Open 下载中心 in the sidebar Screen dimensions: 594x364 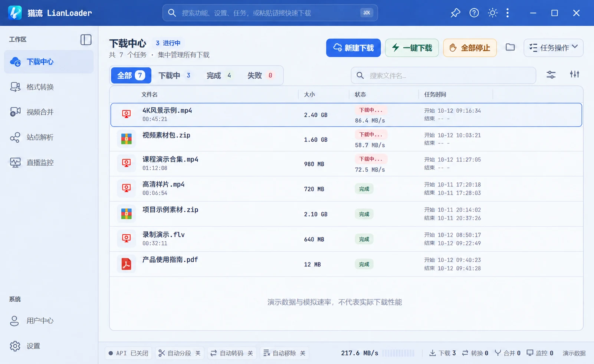49,62
